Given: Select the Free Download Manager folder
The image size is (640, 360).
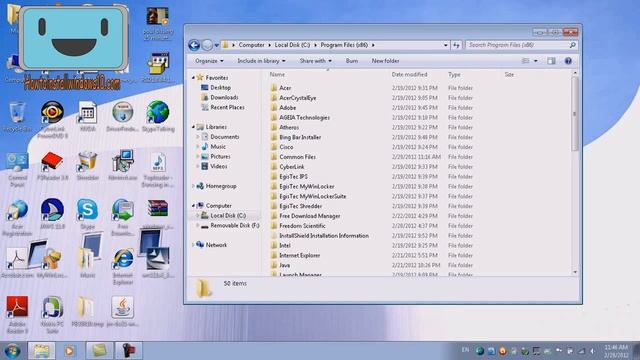Looking at the screenshot, I should point(309,216).
